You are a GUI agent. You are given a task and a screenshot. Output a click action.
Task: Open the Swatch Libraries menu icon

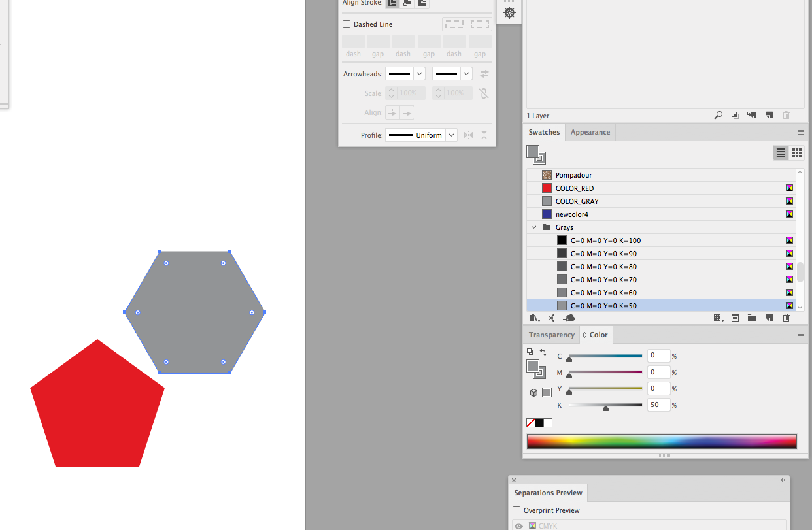(x=535, y=318)
